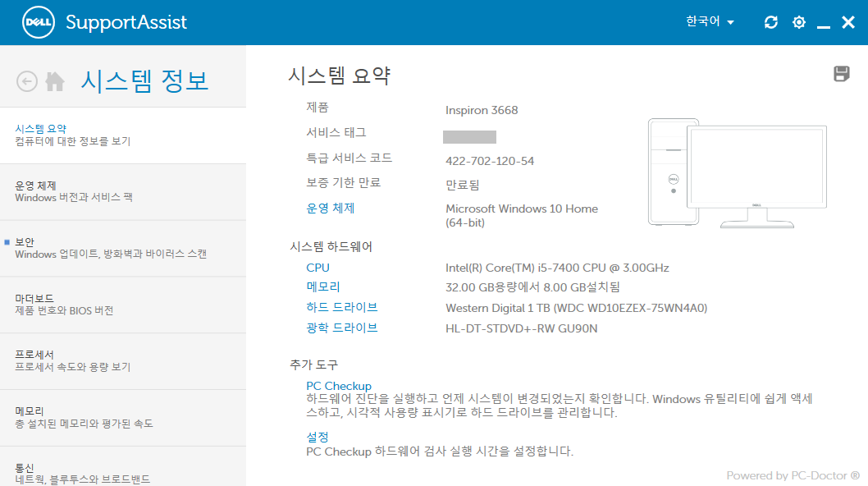Open settings with the gear icon

[799, 22]
